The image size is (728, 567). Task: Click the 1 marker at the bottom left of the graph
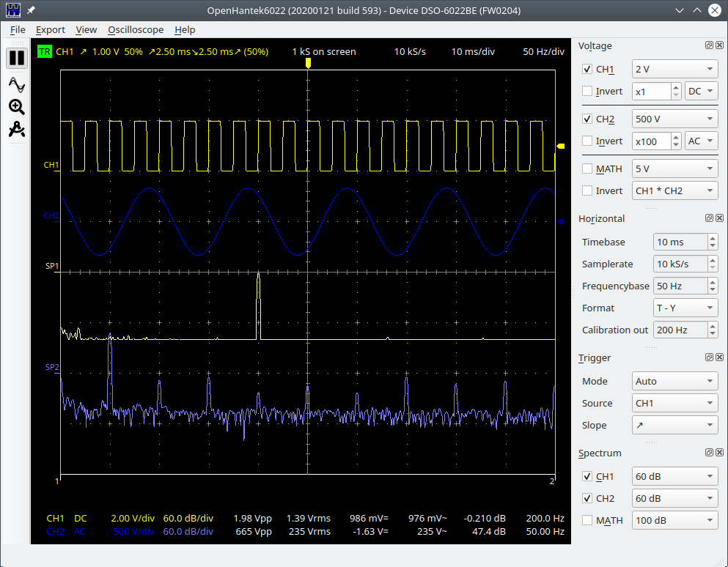[57, 481]
